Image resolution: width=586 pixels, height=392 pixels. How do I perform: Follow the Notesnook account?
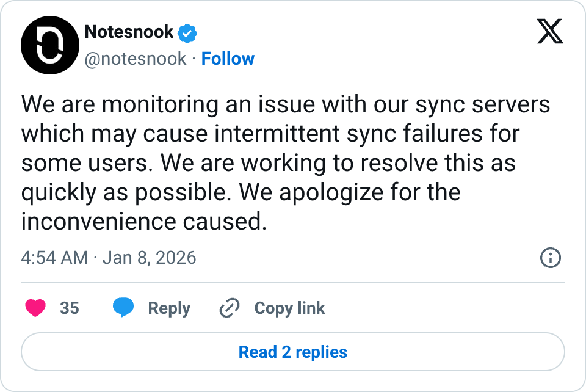(x=228, y=59)
